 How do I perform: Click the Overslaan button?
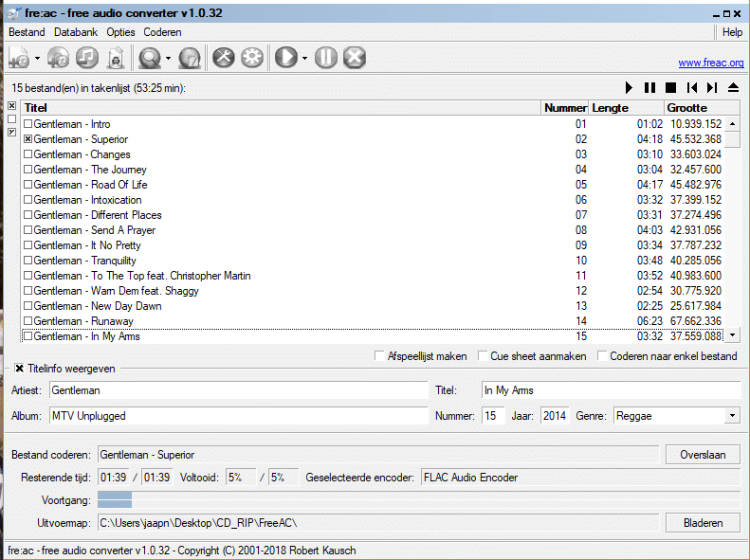click(x=703, y=455)
